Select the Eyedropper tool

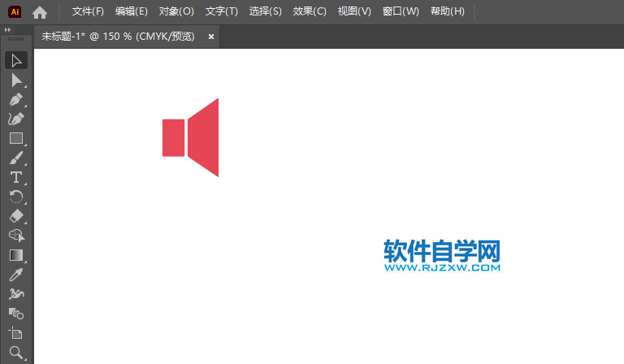click(x=16, y=275)
